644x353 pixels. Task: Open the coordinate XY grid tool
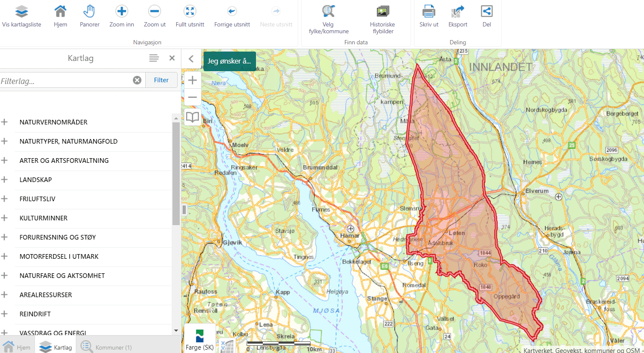[x=227, y=346]
